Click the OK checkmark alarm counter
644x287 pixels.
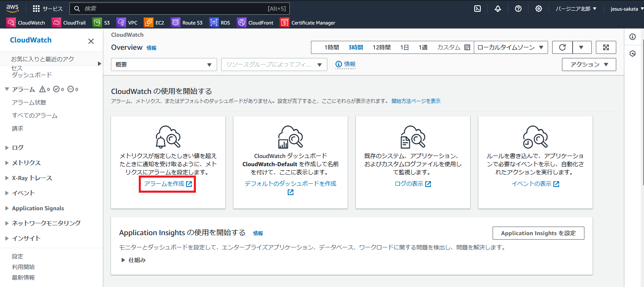(x=59, y=89)
